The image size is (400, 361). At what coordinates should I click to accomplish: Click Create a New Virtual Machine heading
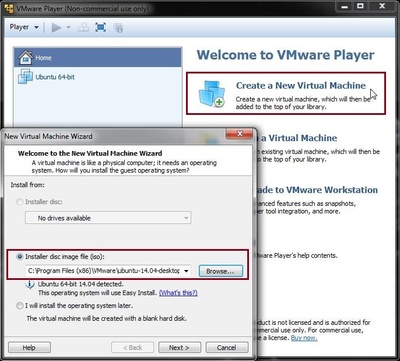click(x=301, y=85)
